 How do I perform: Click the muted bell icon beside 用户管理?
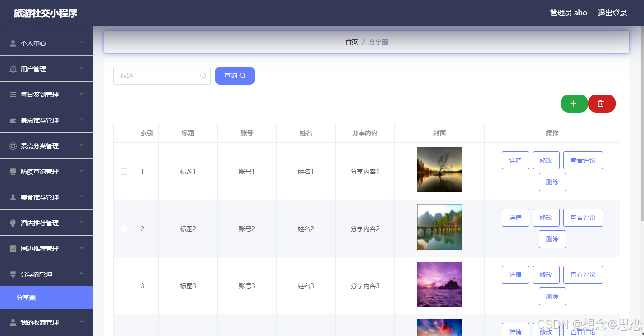13,69
